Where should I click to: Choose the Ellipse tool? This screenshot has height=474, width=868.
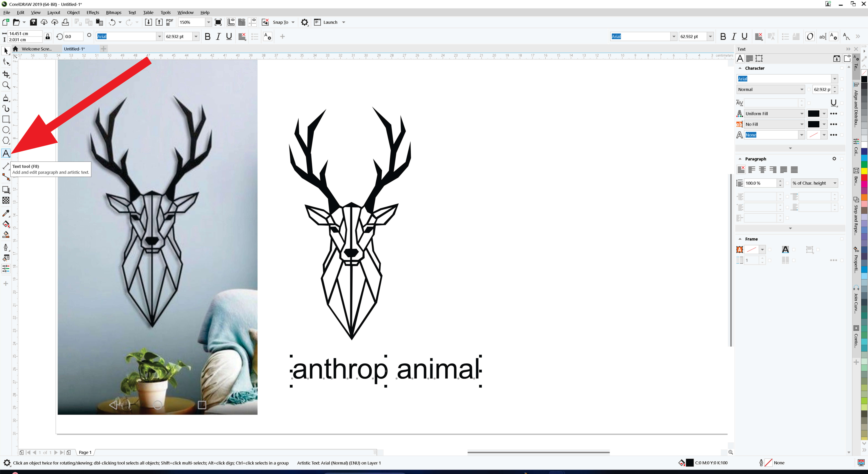(x=6, y=130)
